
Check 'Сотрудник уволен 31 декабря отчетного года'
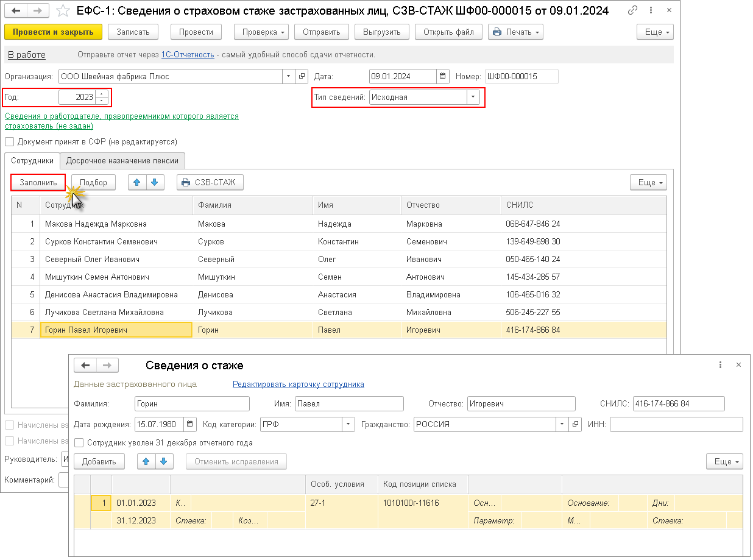pyautogui.click(x=79, y=443)
